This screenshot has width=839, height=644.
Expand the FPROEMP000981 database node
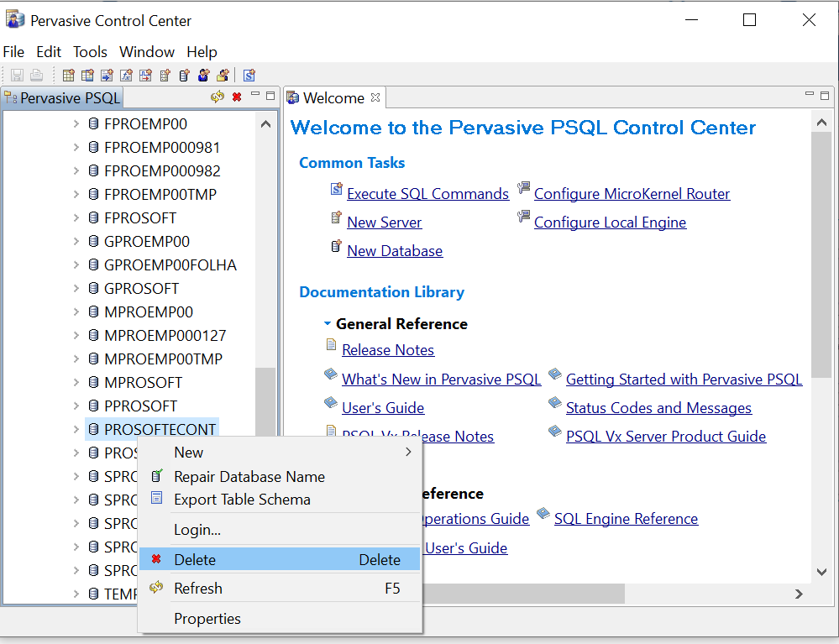click(76, 148)
